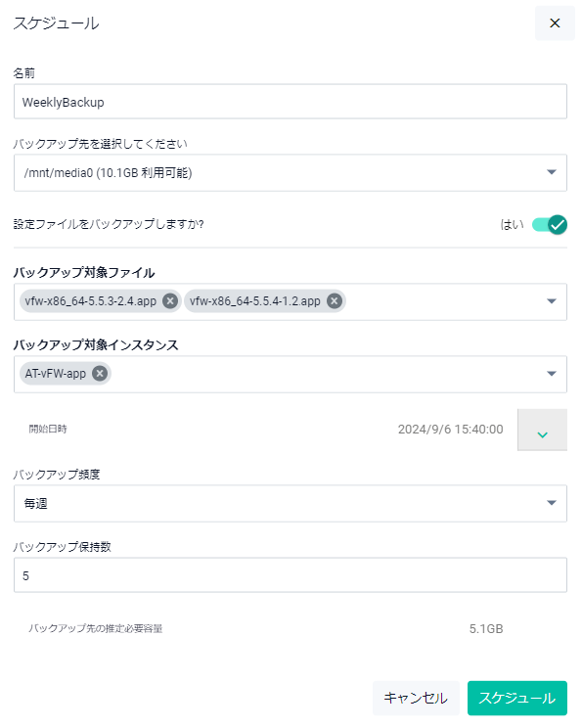The width and height of the screenshot is (582, 728).
Task: Focus the 名前 field containing WeeklyBackup
Action: tap(291, 102)
